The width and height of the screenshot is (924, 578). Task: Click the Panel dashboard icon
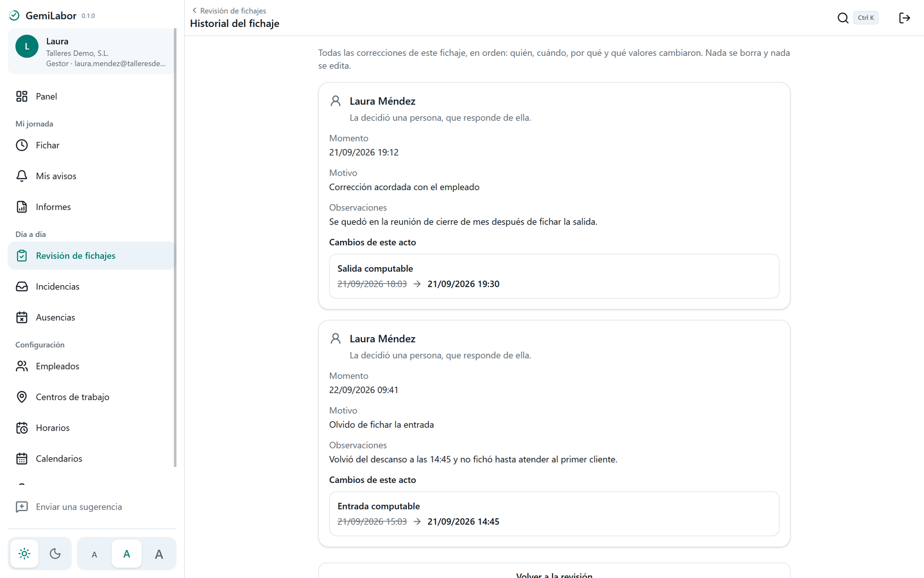coord(22,96)
